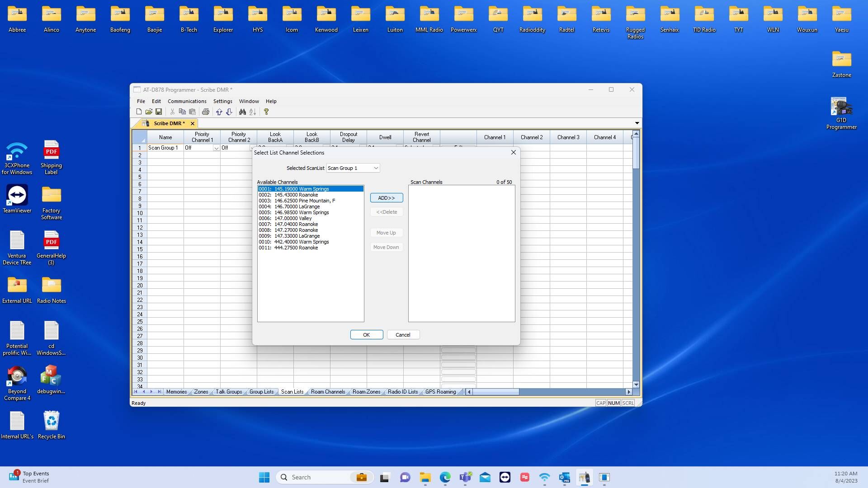Open the G1D Programmer desktop shortcut
The height and width of the screenshot is (488, 868).
841,113
